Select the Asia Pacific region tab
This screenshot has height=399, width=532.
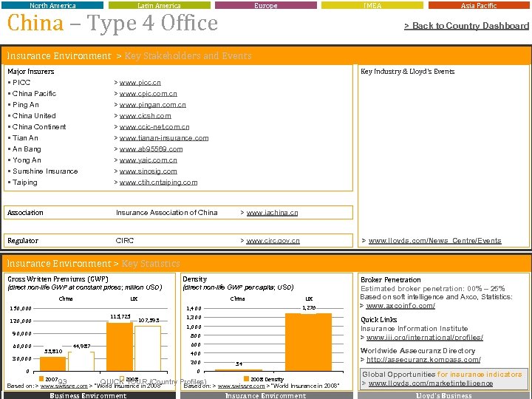tap(479, 5)
